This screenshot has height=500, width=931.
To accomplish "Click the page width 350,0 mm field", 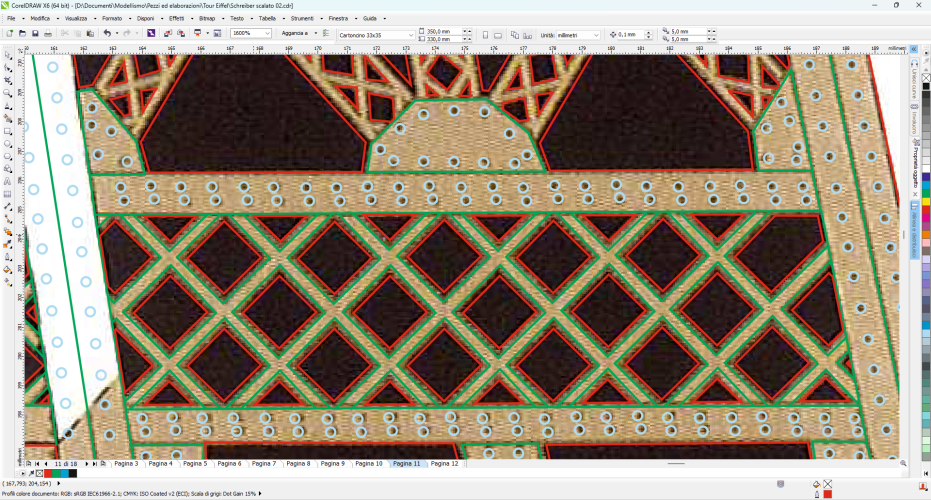I will (x=444, y=31).
